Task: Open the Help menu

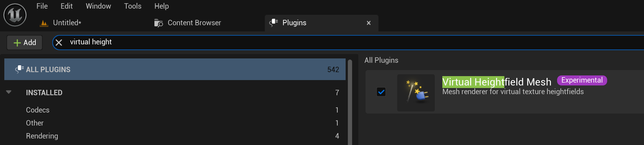Action: tap(161, 6)
